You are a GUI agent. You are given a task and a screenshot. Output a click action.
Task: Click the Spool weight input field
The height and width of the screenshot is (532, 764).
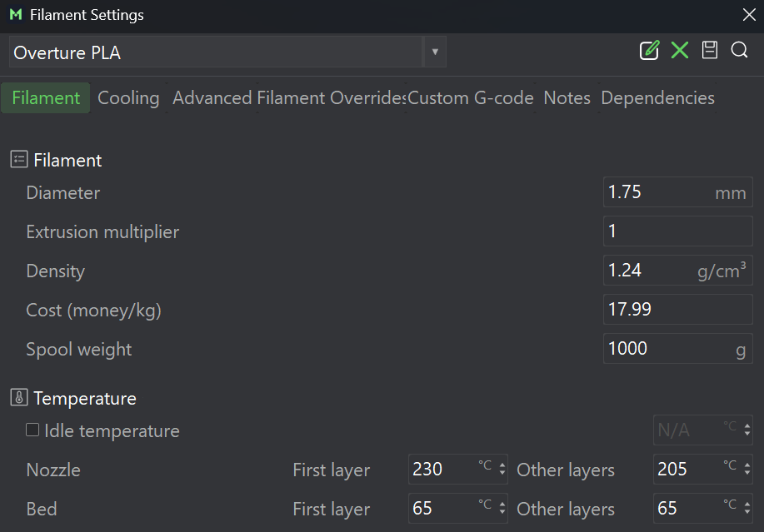[x=677, y=348]
